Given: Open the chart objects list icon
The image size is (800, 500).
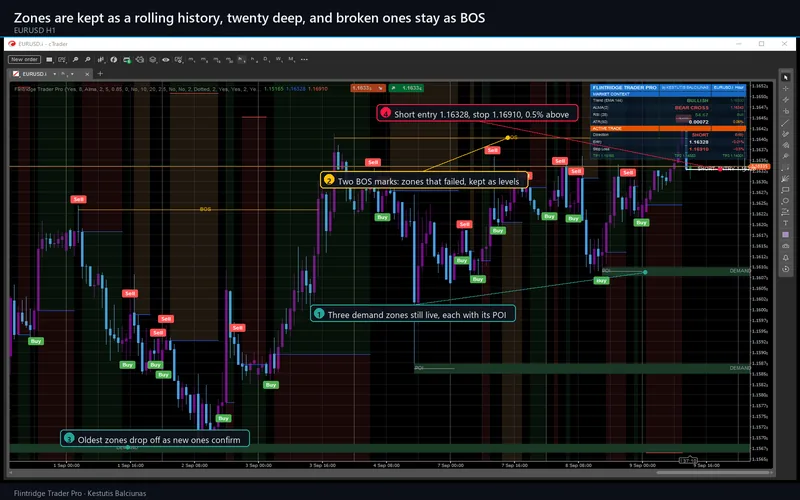Looking at the screenshot, I should pyautogui.click(x=114, y=60).
